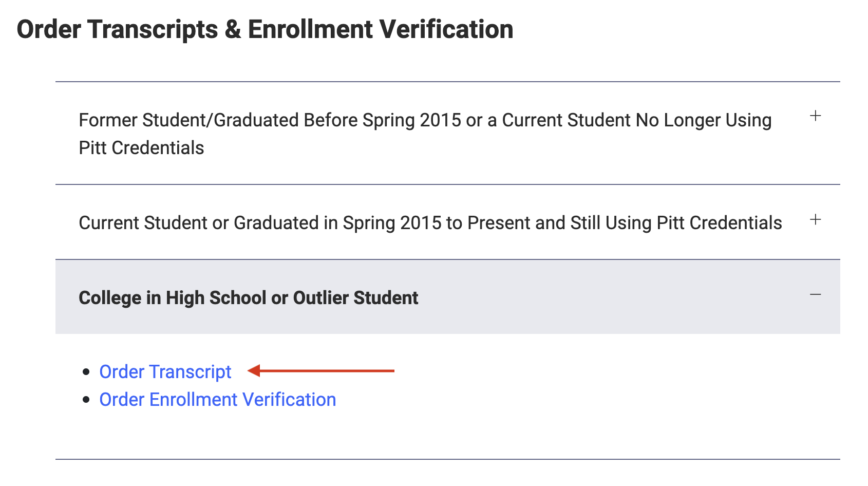Expand "Current Student or Graduated in Spring 2015" title
This screenshot has height=486, width=868.
[x=430, y=223]
